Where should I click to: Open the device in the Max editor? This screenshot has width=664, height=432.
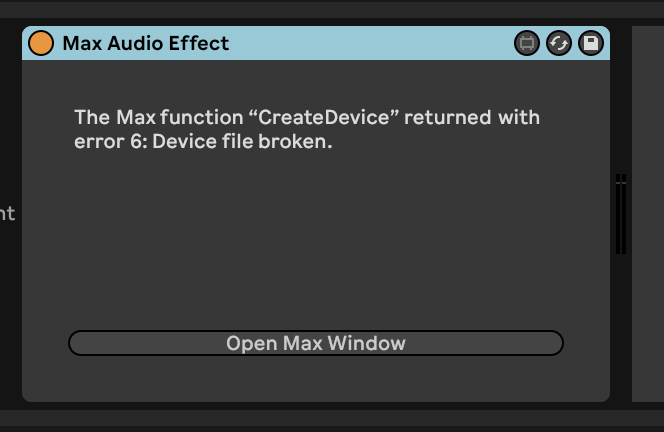click(526, 43)
